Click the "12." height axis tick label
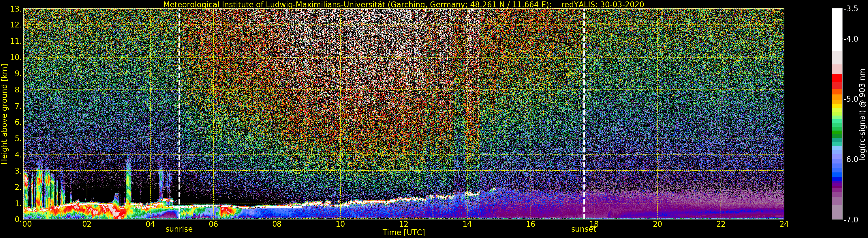 [x=16, y=25]
